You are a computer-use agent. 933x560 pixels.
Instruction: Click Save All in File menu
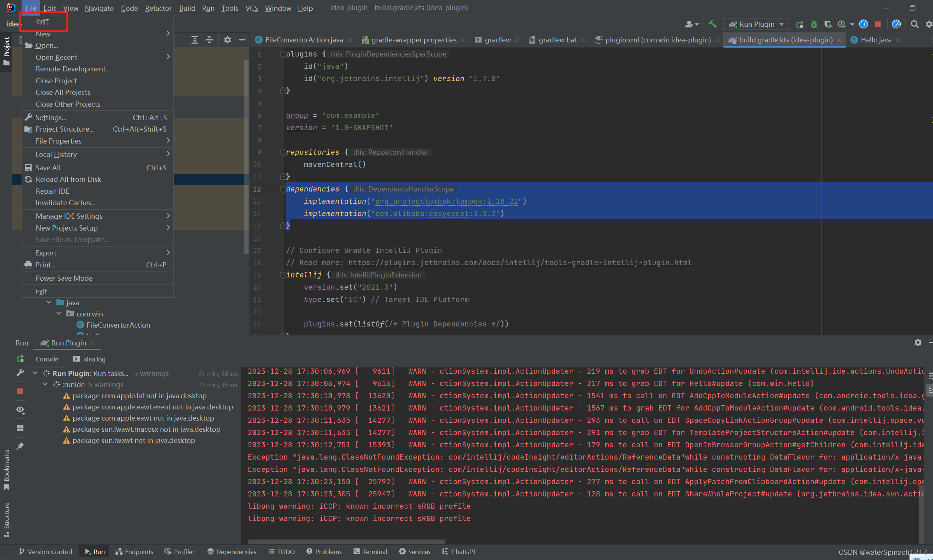pos(98,168)
